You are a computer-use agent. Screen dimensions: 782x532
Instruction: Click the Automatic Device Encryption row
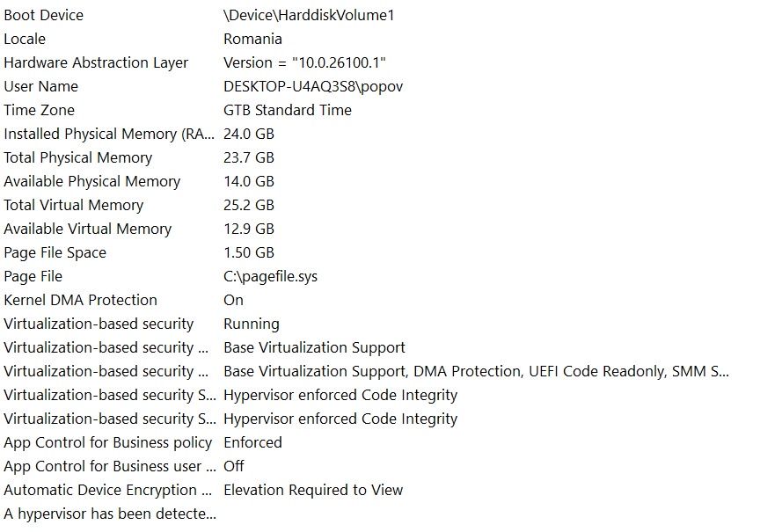coord(109,490)
